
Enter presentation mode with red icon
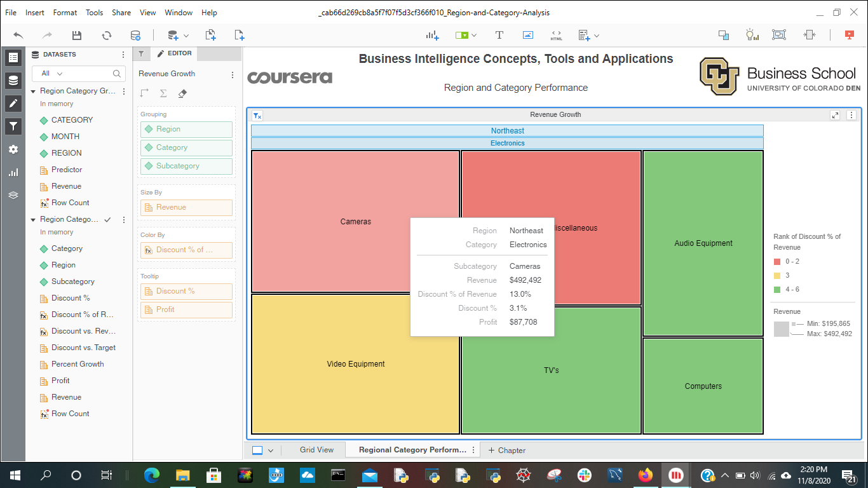click(850, 36)
